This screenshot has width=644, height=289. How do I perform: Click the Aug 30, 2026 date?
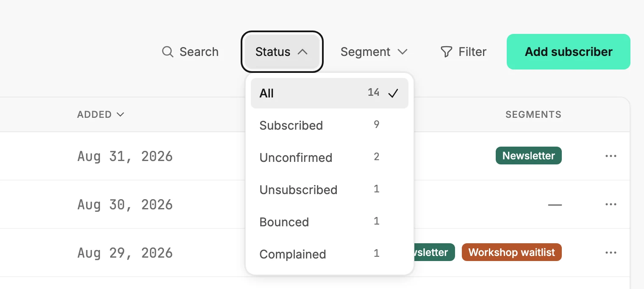click(125, 205)
